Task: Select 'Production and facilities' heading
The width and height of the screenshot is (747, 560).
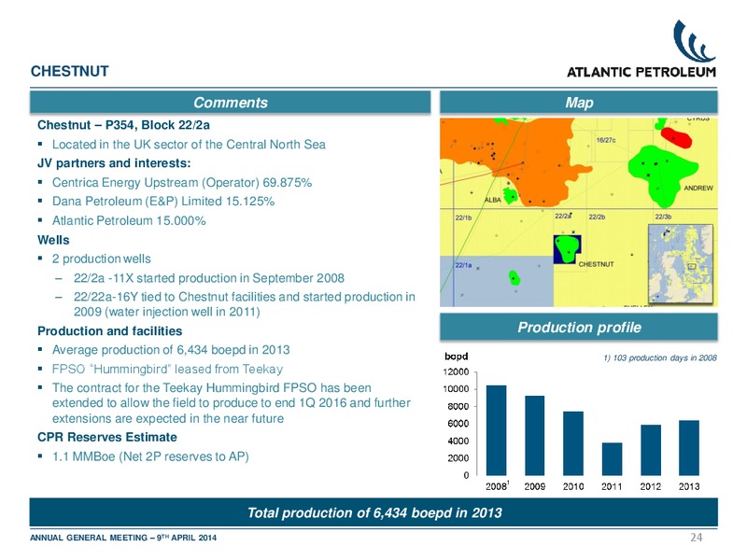Action: (x=109, y=331)
